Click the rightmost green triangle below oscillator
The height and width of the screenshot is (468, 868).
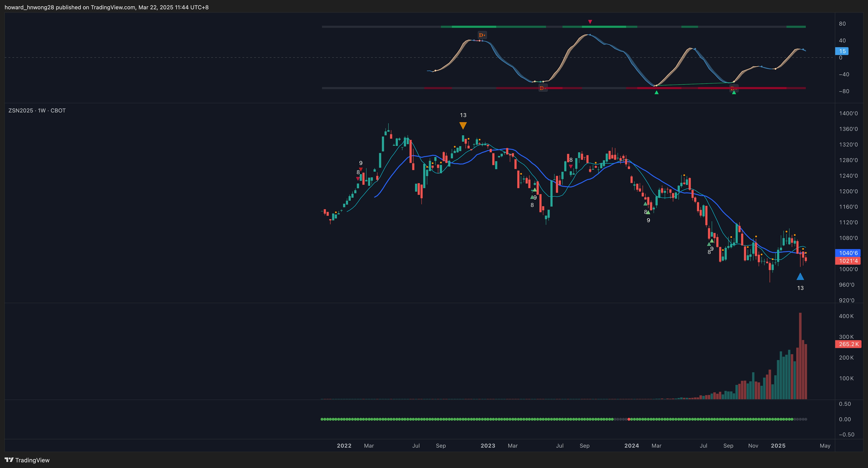point(734,92)
